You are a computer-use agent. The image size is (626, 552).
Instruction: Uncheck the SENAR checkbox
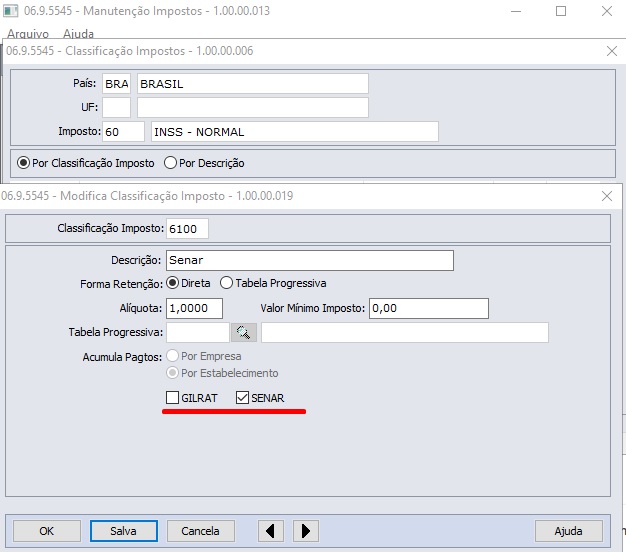(x=242, y=398)
